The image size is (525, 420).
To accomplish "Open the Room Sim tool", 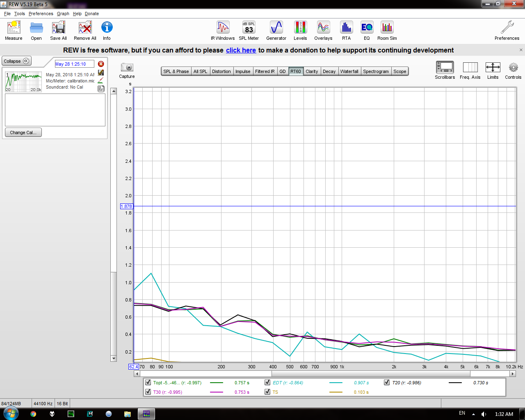I will pyautogui.click(x=387, y=31).
